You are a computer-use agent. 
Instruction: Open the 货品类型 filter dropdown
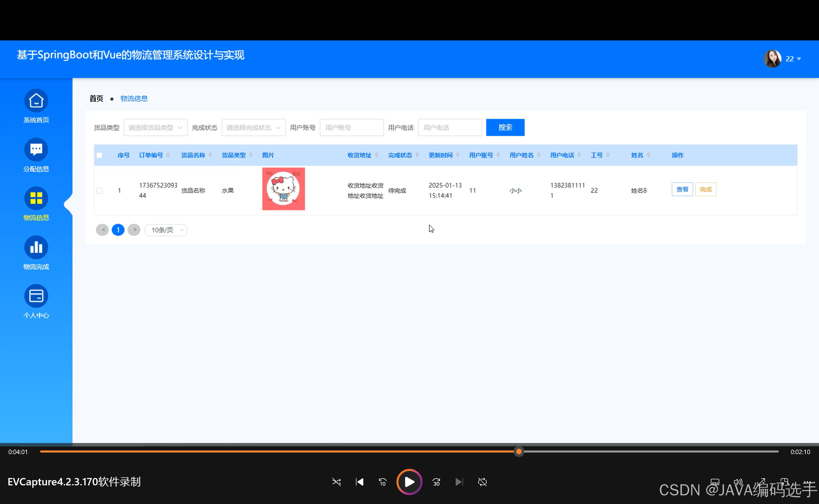(x=155, y=127)
